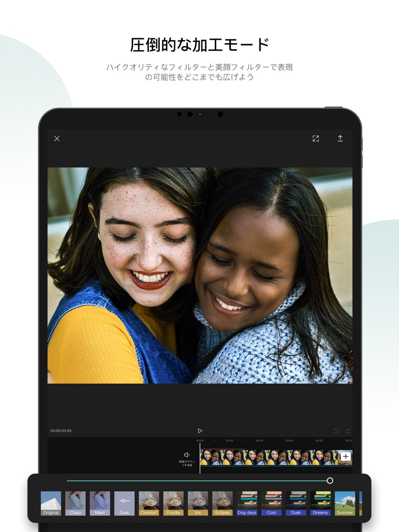399x532 pixels.
Task: Play the video preview
Action: point(200,431)
